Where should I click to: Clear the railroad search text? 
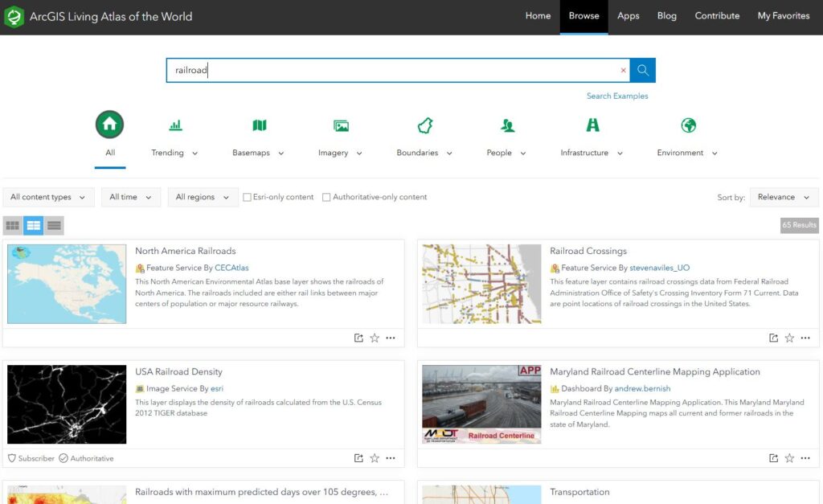pos(623,71)
